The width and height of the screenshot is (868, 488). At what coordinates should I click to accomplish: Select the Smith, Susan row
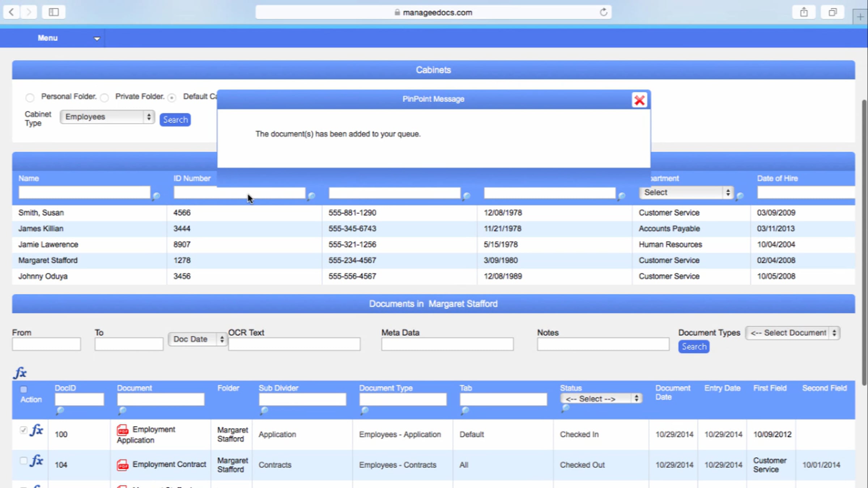[x=433, y=213]
